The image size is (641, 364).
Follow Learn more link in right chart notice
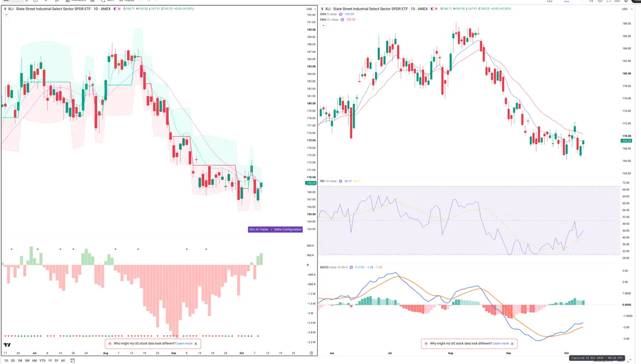click(501, 344)
